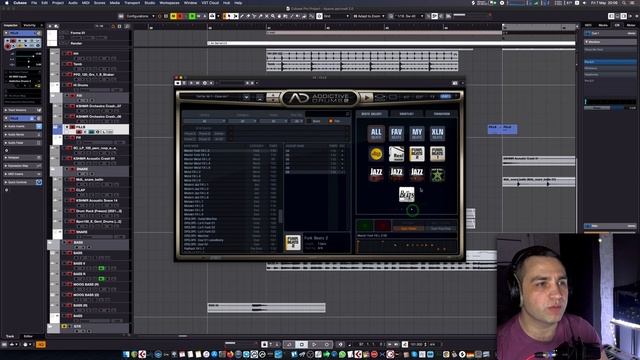The height and width of the screenshot is (360, 640).
Task: Click the large record enable circle in Inspector
Action: (x=8, y=46)
